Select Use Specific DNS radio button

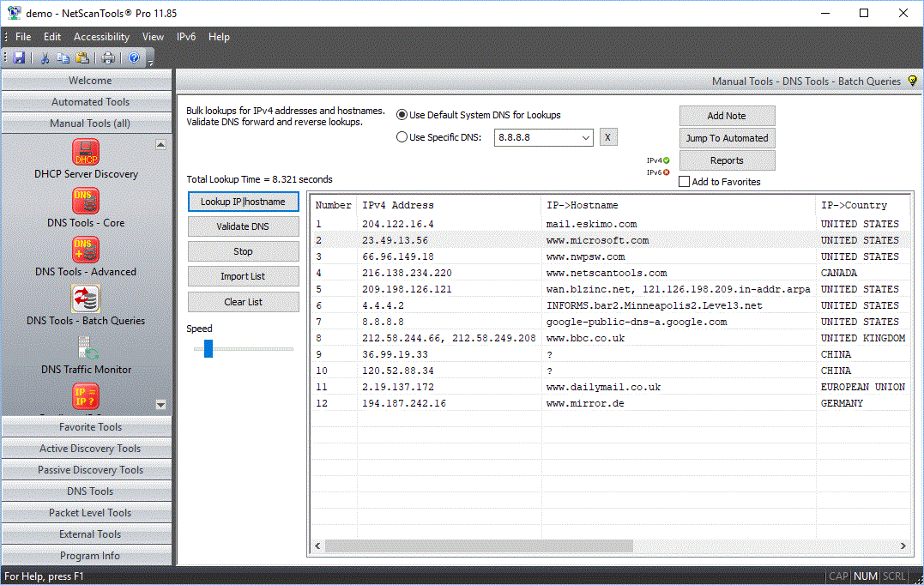pos(402,137)
